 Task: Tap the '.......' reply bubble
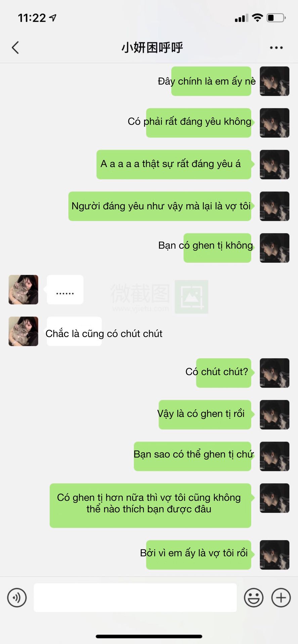pos(65,289)
